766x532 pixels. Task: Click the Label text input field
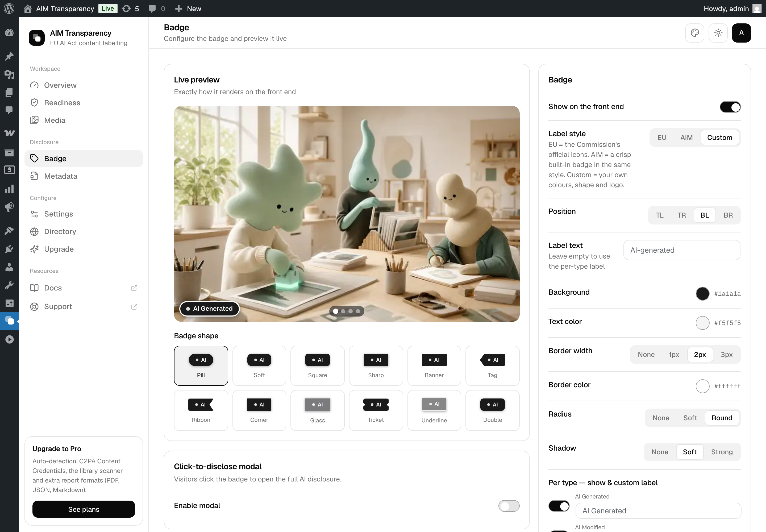tap(682, 250)
